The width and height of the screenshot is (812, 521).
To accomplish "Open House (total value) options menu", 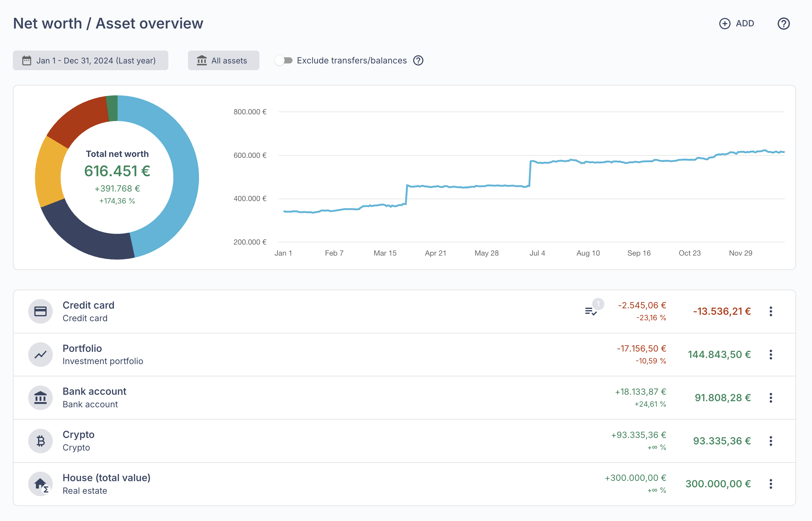I will click(x=771, y=484).
